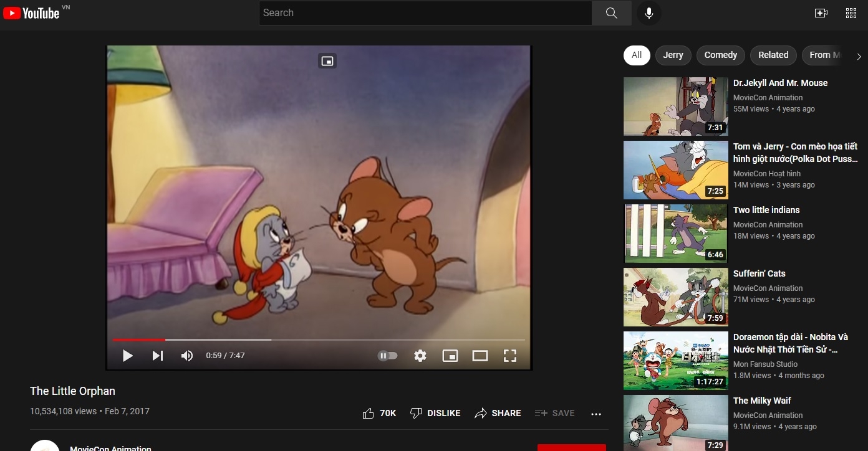Open the more actions menu with three dots
The width and height of the screenshot is (868, 451).
(x=596, y=413)
